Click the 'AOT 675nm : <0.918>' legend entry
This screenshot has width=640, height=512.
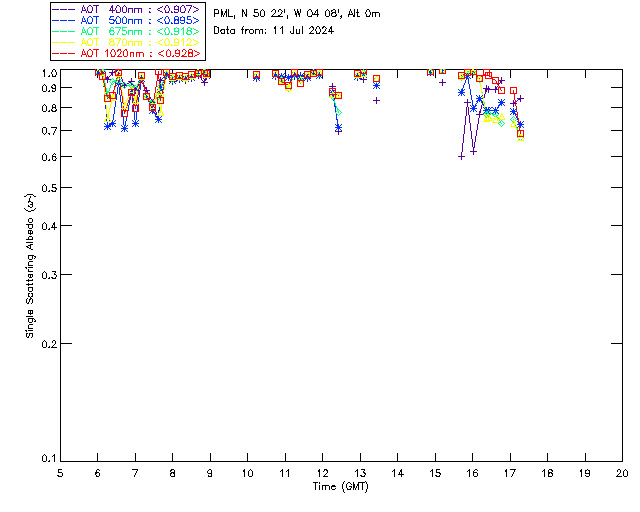127,31
